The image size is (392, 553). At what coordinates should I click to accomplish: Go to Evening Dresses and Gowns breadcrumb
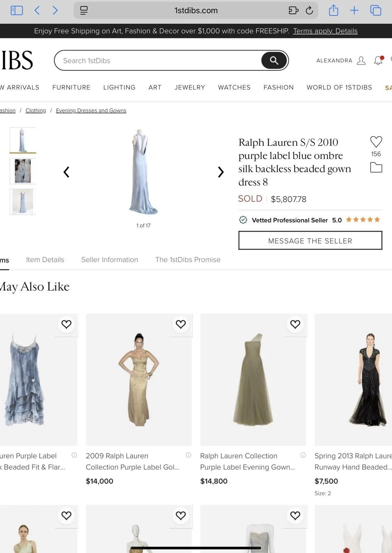point(91,111)
